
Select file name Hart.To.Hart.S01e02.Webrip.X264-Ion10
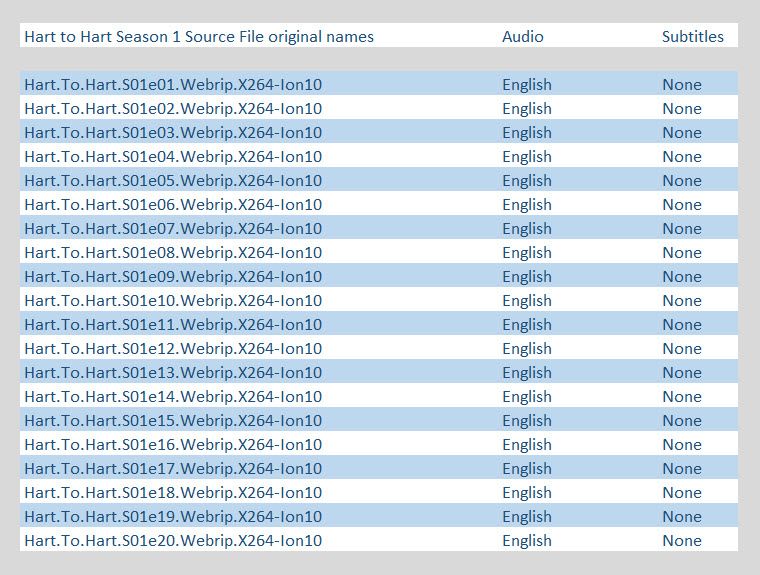pos(173,109)
